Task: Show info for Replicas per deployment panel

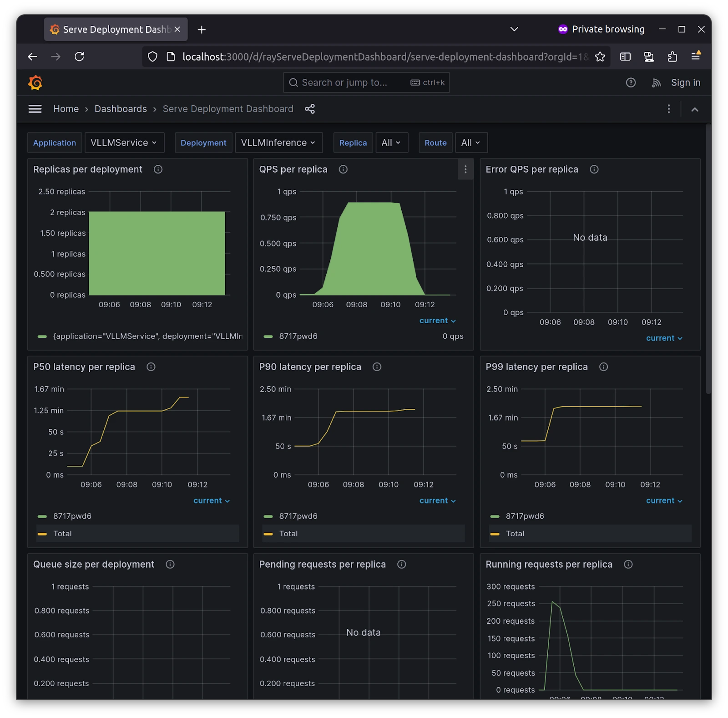Action: (x=158, y=169)
